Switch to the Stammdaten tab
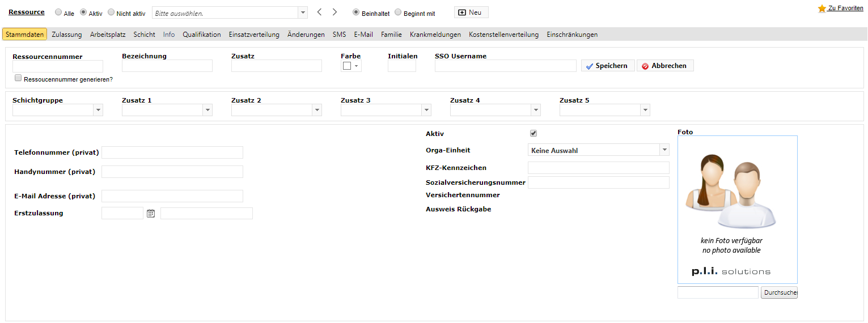868x323 pixels. pos(24,35)
